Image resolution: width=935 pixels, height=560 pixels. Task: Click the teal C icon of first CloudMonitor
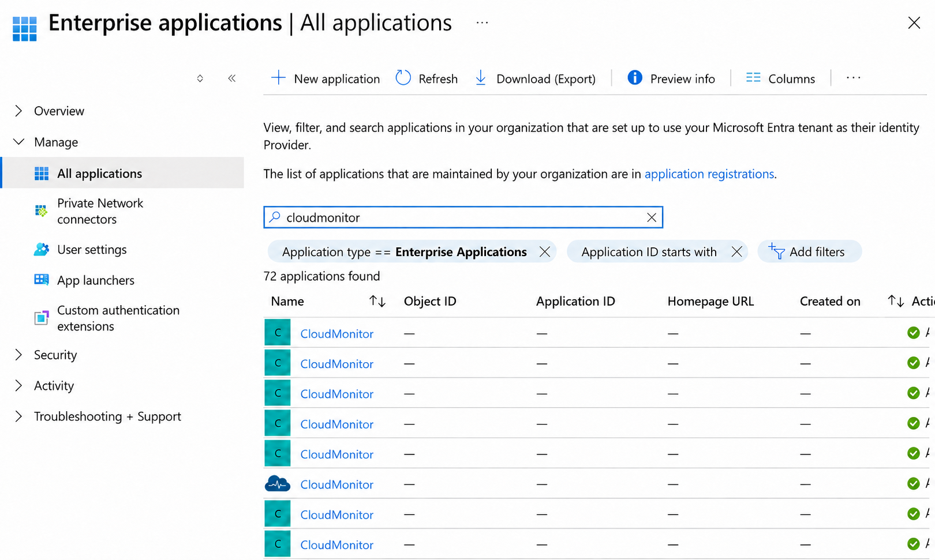[278, 333]
